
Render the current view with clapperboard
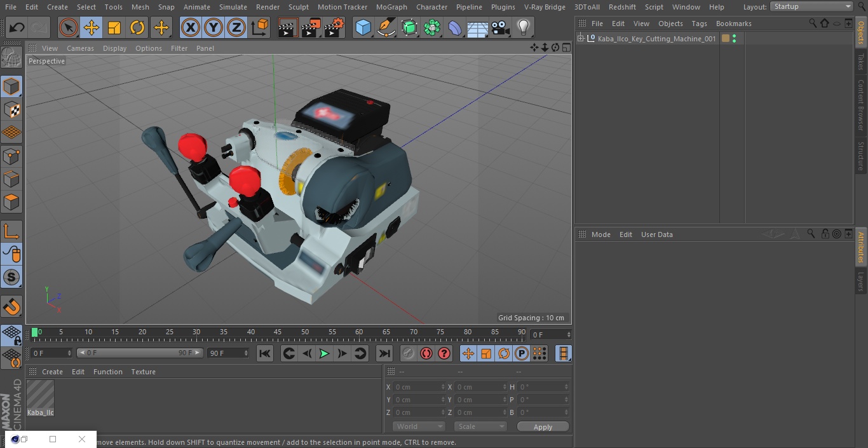pyautogui.click(x=288, y=27)
